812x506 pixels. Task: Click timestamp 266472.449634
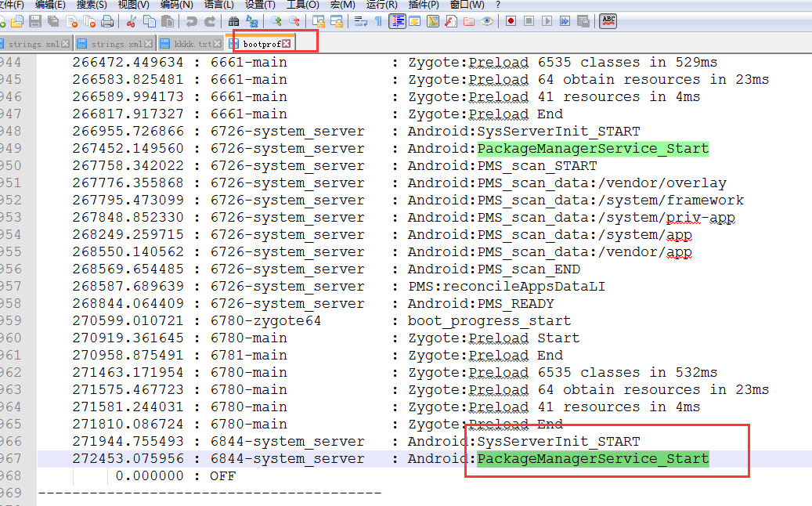point(128,62)
